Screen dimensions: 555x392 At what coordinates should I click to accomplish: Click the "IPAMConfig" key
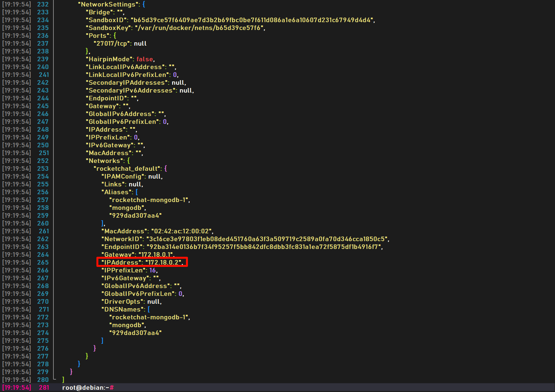pyautogui.click(x=123, y=177)
